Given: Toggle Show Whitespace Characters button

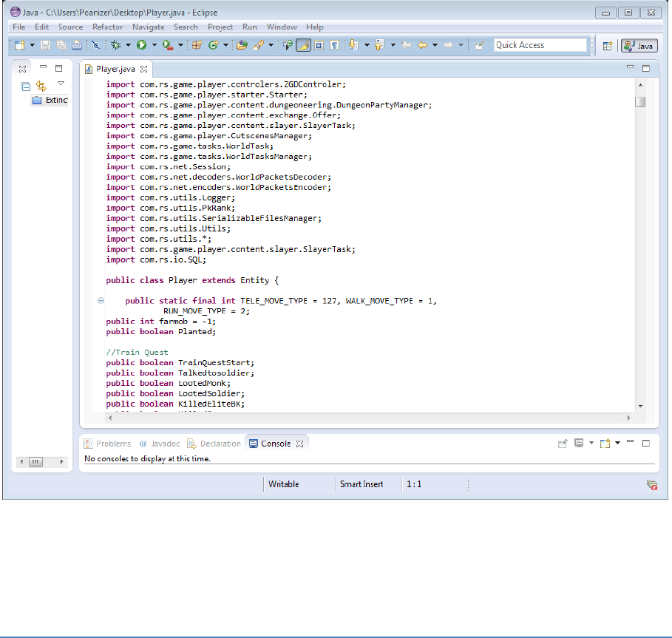Looking at the screenshot, I should (334, 45).
